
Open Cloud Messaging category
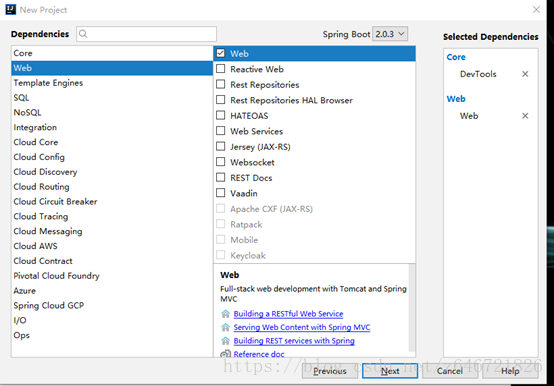pyautogui.click(x=112, y=231)
